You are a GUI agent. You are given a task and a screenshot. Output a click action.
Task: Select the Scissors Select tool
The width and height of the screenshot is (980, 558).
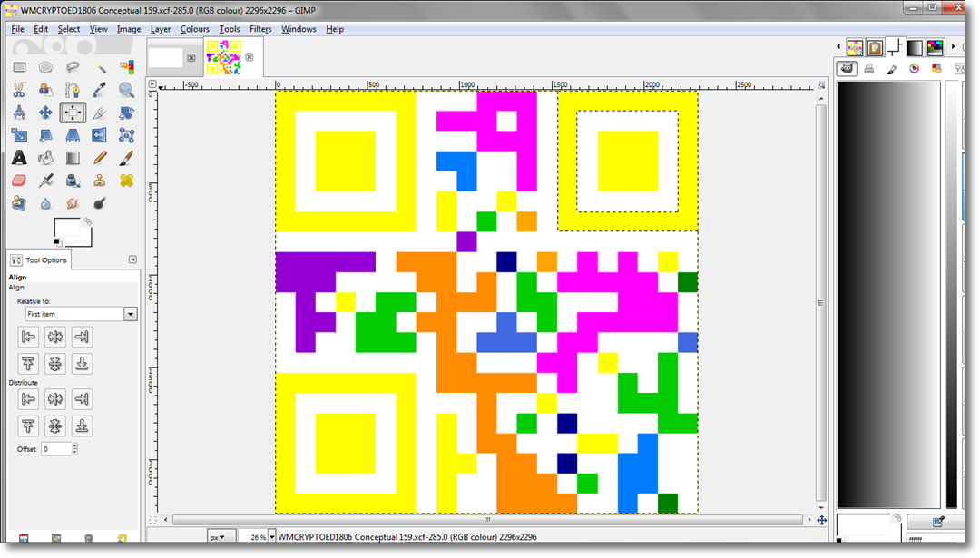pos(19,90)
